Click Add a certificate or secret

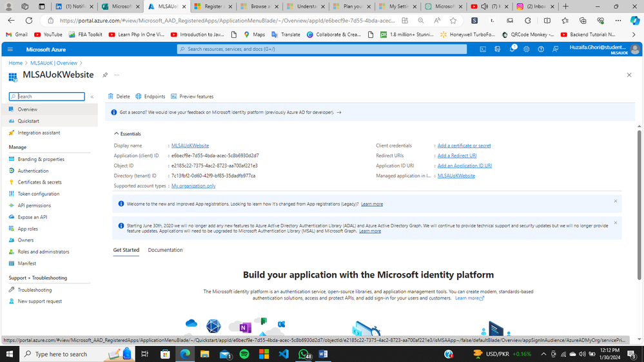pyautogui.click(x=464, y=146)
